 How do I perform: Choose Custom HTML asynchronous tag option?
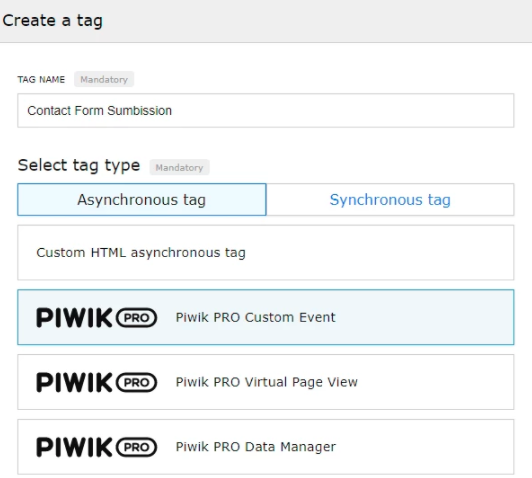(x=266, y=252)
